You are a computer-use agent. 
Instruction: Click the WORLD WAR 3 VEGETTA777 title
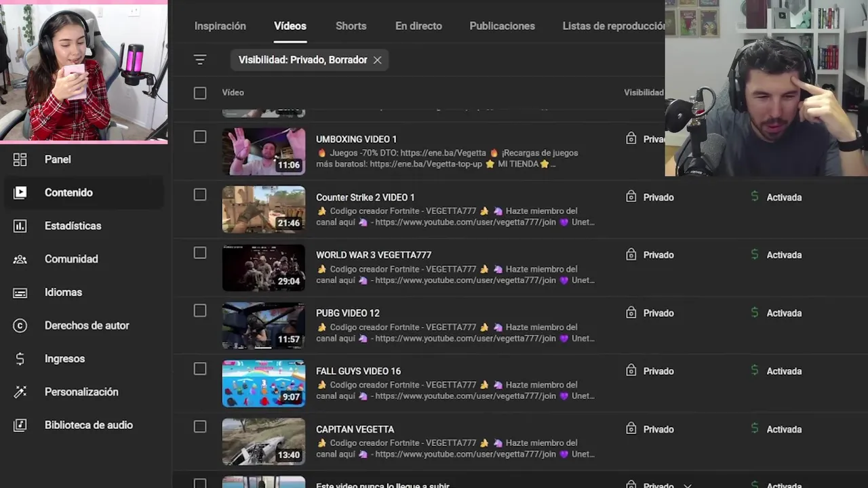pos(374,255)
